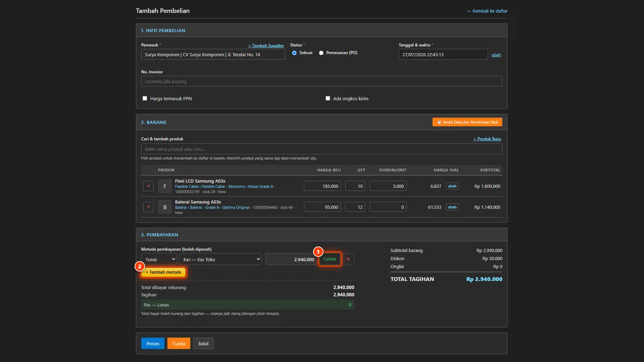644x362 pixels.
Task: Click the F thumbnail of Flexi LCD
Action: pos(165,186)
